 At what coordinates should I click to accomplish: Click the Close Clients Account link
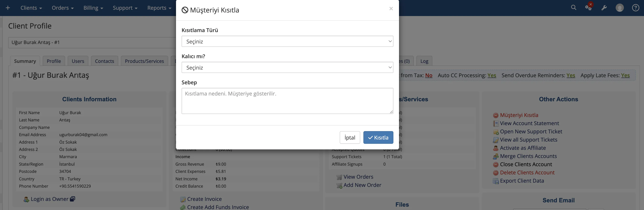click(526, 164)
